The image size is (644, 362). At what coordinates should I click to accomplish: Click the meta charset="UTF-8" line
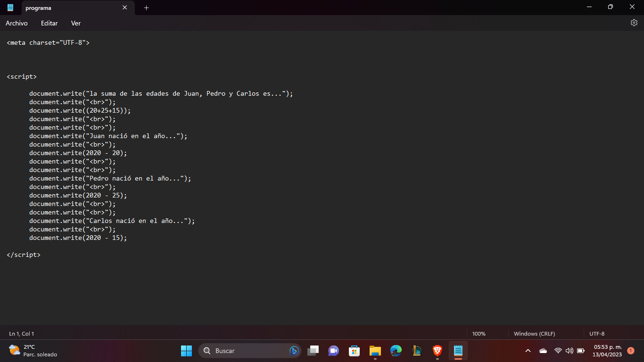(48, 42)
